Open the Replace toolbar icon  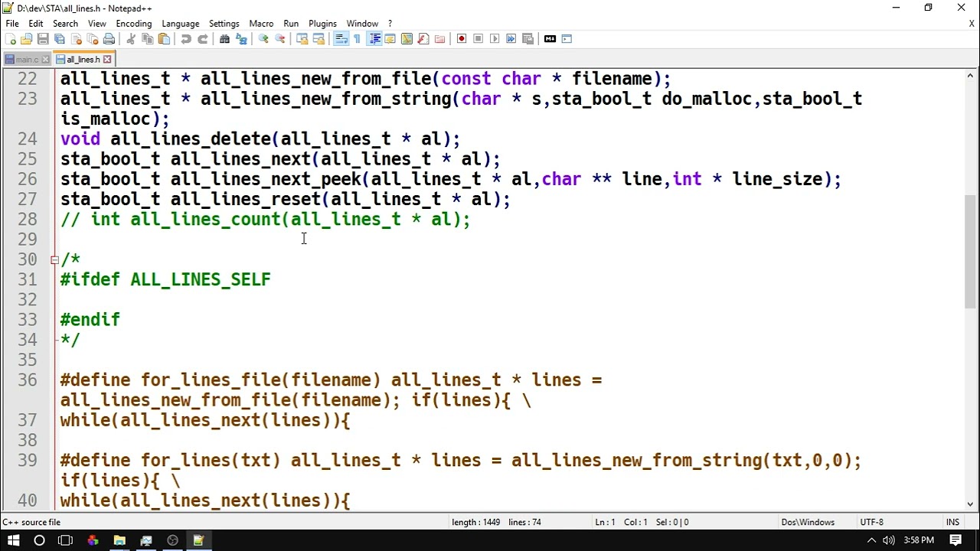tap(241, 39)
